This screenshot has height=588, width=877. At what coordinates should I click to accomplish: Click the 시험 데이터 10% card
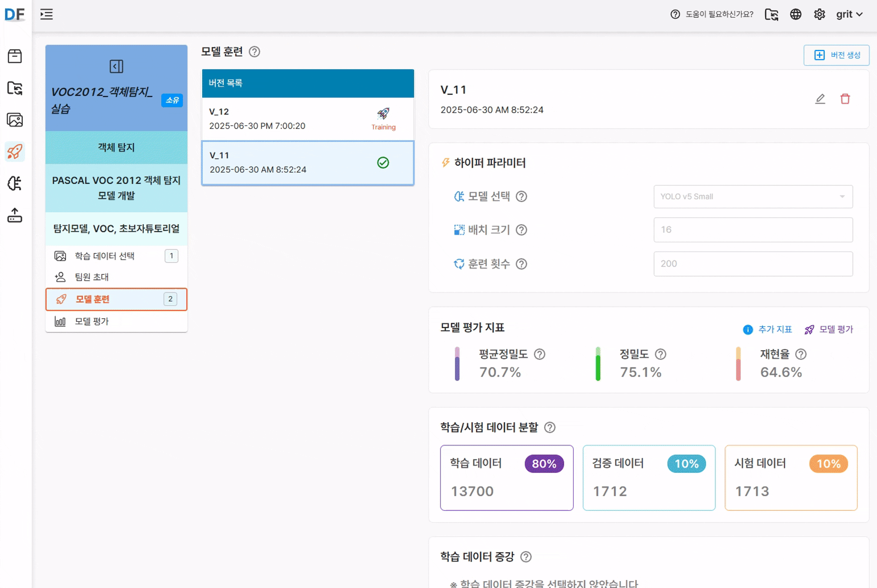click(x=791, y=478)
